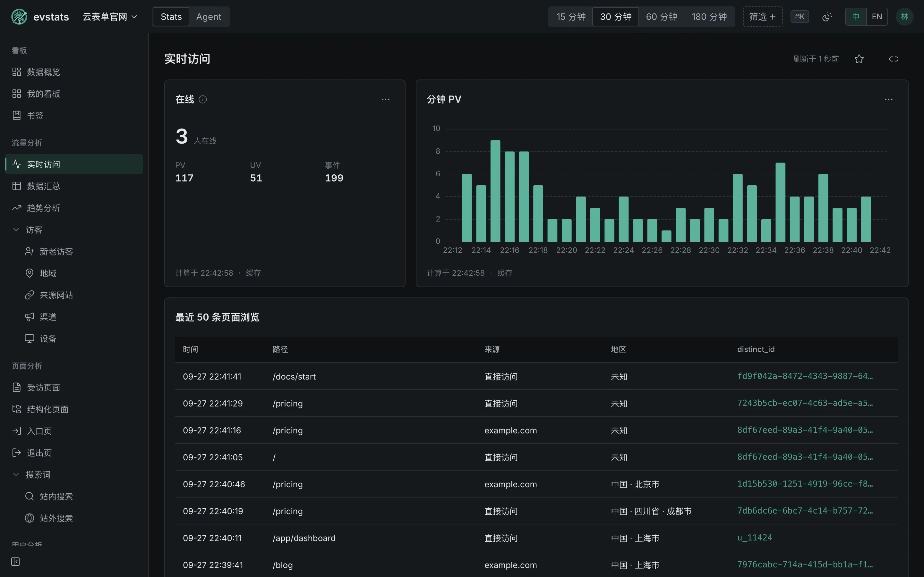Open distinct_id link u_11424
This screenshot has width=924, height=577.
(755, 538)
